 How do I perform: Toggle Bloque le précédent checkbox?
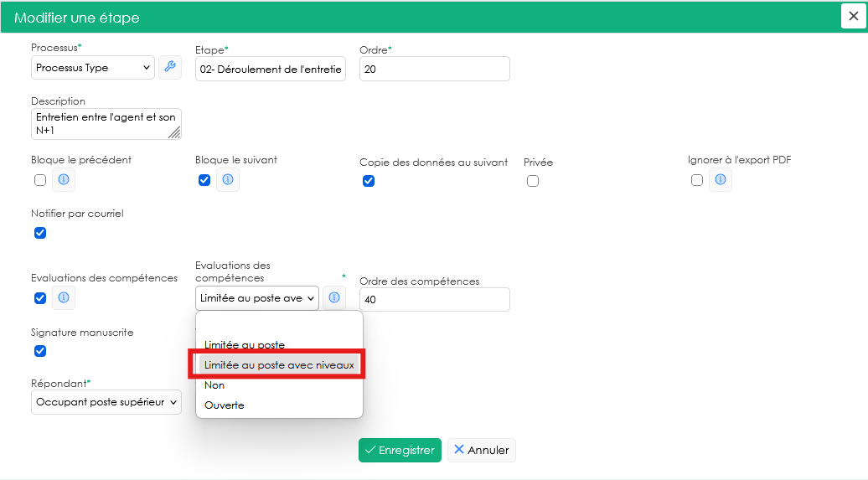(x=40, y=180)
